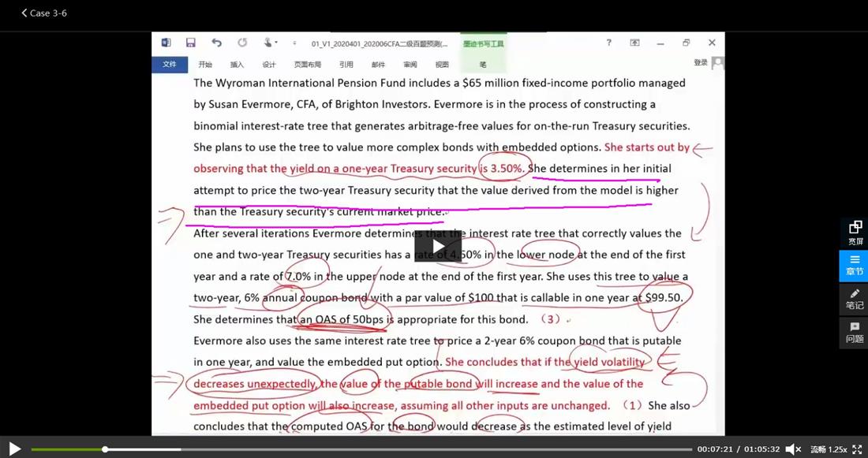This screenshot has width=868, height=458.
Task: Open the 问题 questions panel
Action: click(x=855, y=333)
